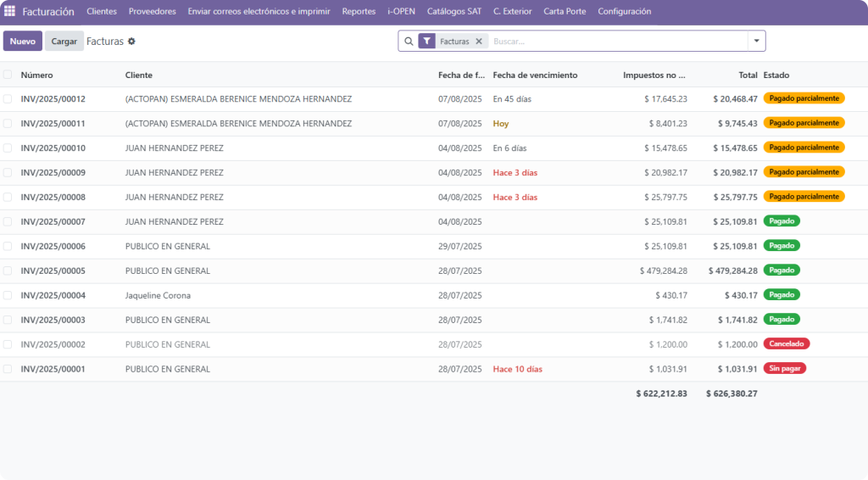Toggle the select-all checkbox in header

[8, 75]
